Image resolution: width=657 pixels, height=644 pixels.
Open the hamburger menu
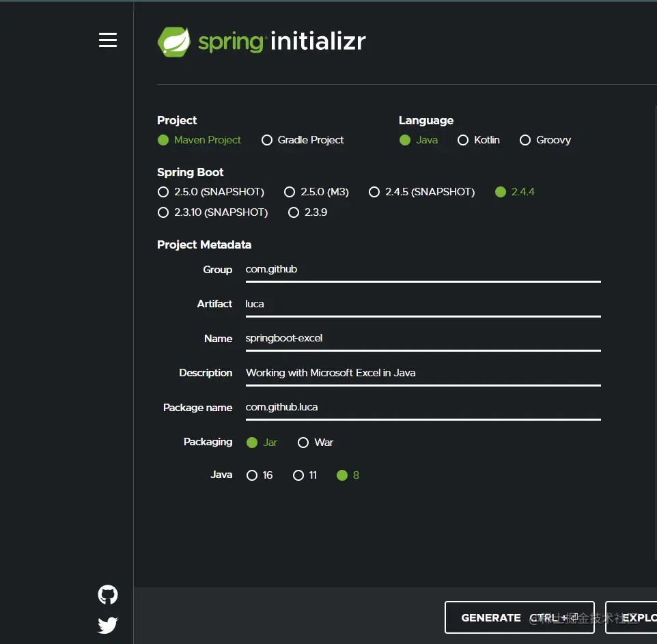pyautogui.click(x=108, y=40)
